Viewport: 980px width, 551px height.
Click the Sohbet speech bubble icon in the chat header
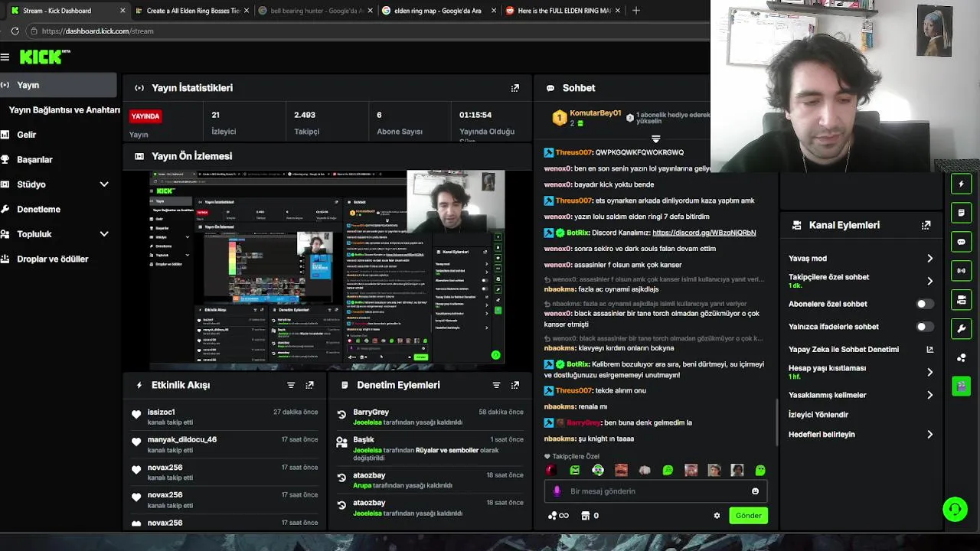550,88
